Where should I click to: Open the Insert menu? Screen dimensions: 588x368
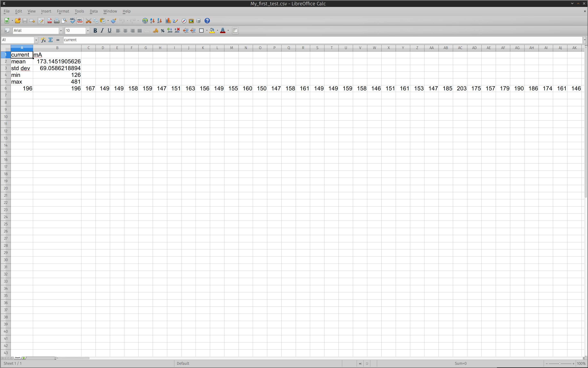(46, 11)
